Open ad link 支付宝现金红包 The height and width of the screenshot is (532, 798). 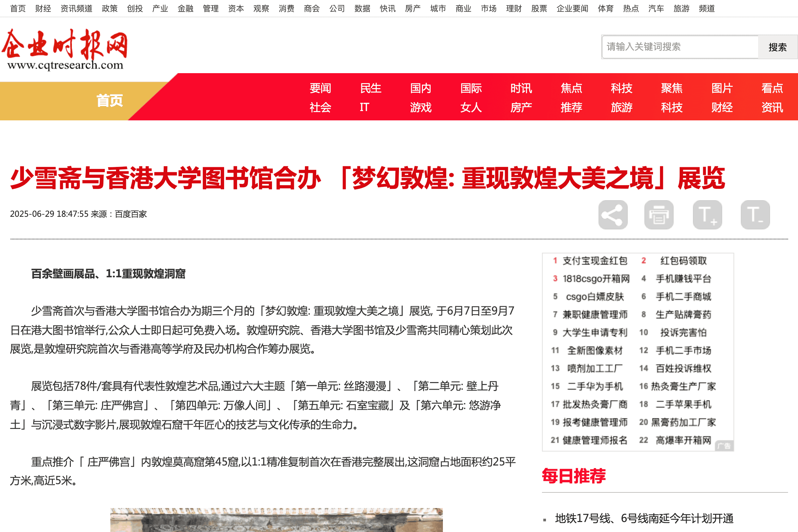(x=595, y=261)
